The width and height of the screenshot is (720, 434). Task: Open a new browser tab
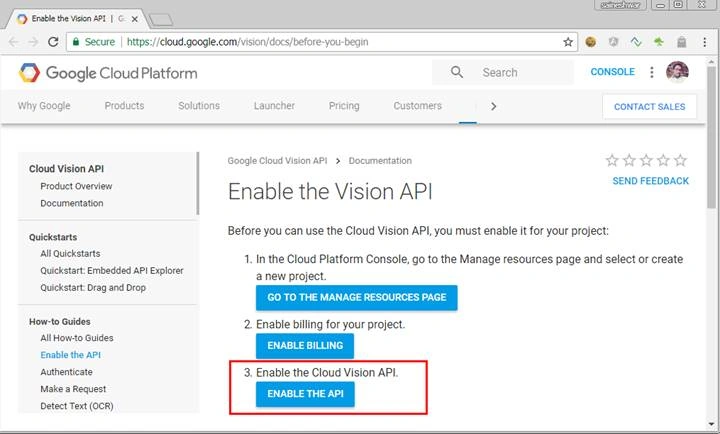[x=161, y=20]
